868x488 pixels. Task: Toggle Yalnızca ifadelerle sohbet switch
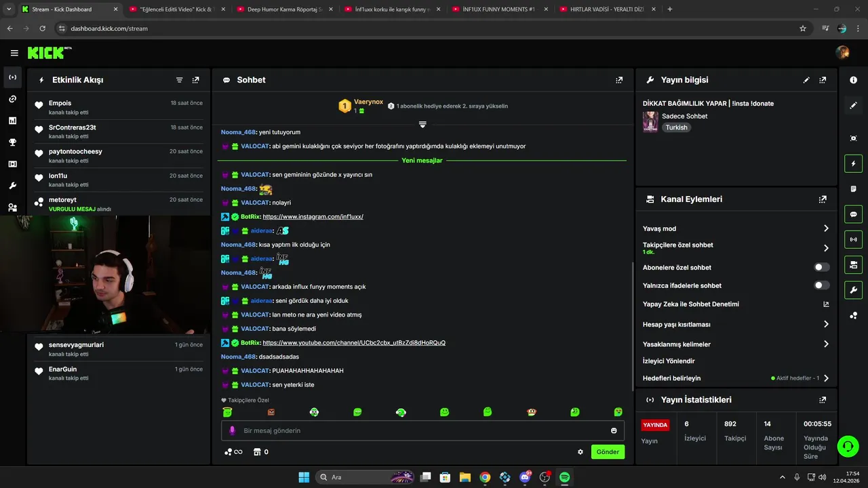pos(821,285)
